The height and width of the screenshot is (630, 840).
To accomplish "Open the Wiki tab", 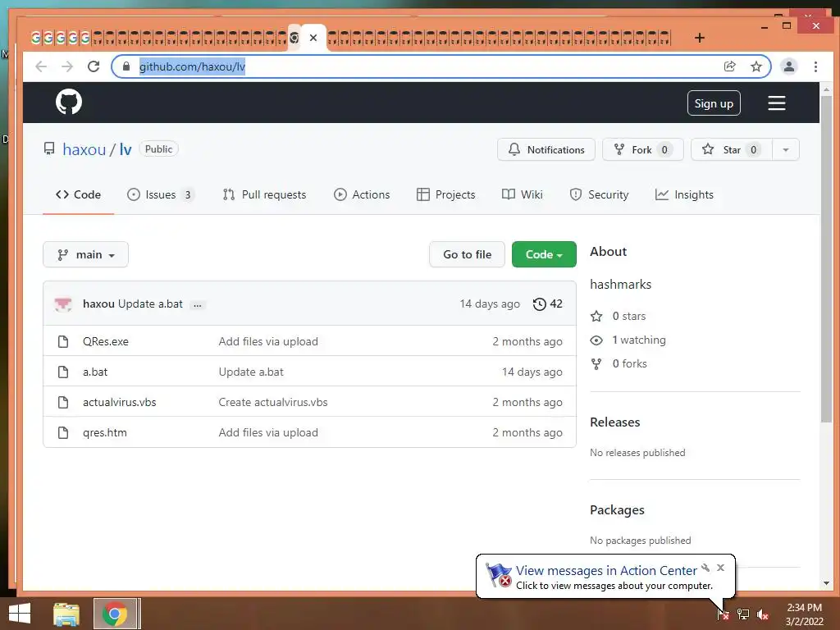I will [x=523, y=194].
